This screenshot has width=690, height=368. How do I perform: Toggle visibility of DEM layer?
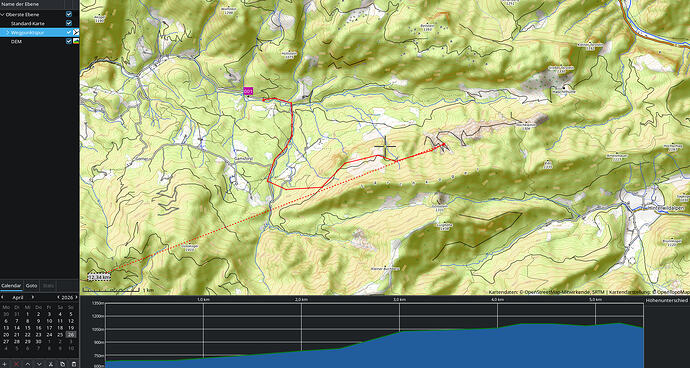point(69,41)
